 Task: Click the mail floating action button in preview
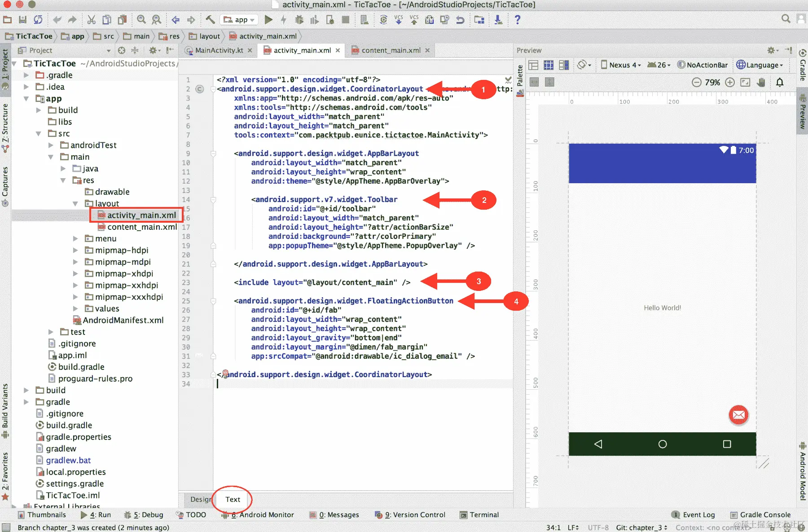tap(738, 415)
